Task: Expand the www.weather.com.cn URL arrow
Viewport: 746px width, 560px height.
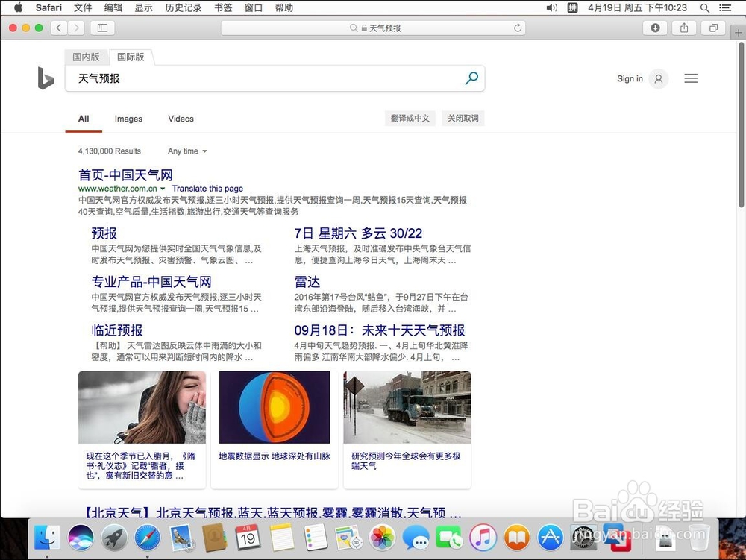Action: pos(163,189)
